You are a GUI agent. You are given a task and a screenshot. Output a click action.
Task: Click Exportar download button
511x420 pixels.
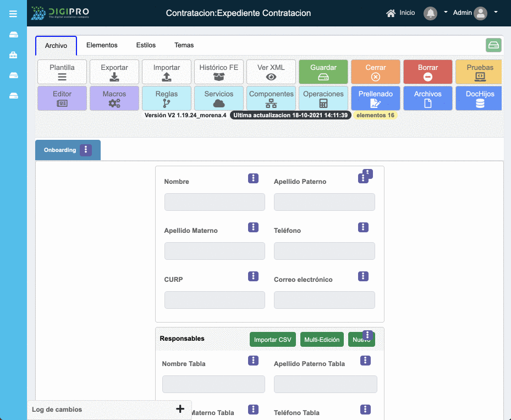114,72
